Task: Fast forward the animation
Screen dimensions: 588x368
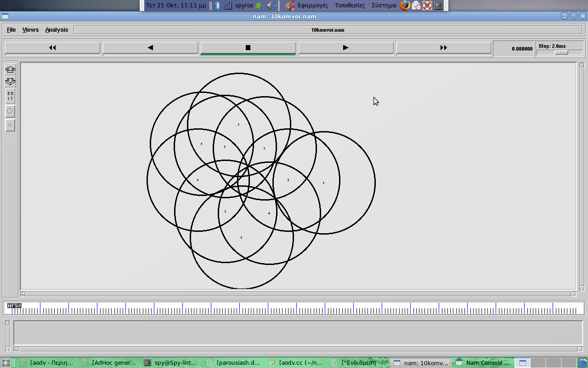Action: coord(444,48)
